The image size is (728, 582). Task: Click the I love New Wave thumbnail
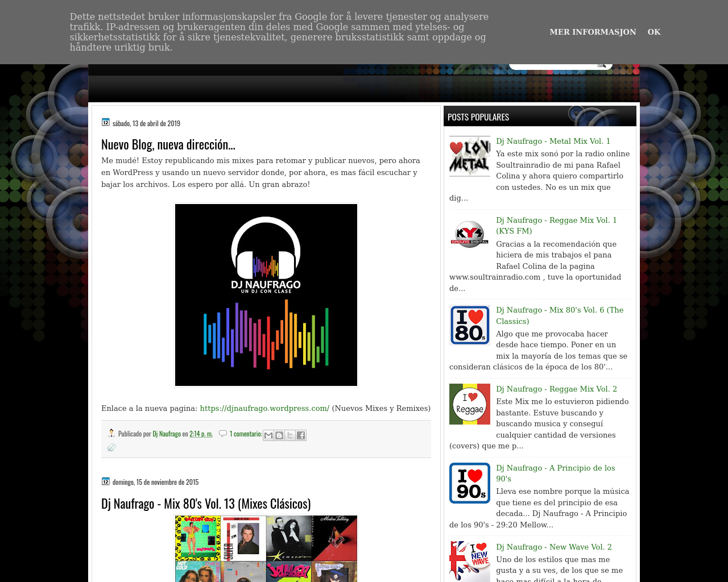(470, 562)
